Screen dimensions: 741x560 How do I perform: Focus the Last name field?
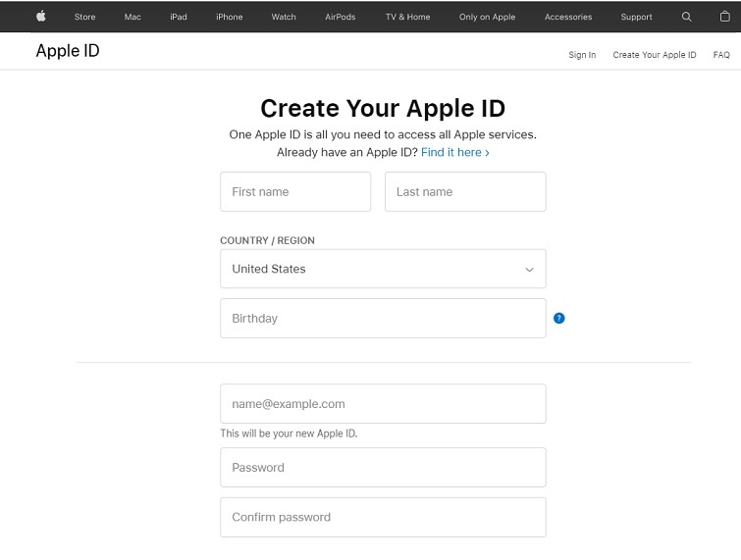coord(465,191)
